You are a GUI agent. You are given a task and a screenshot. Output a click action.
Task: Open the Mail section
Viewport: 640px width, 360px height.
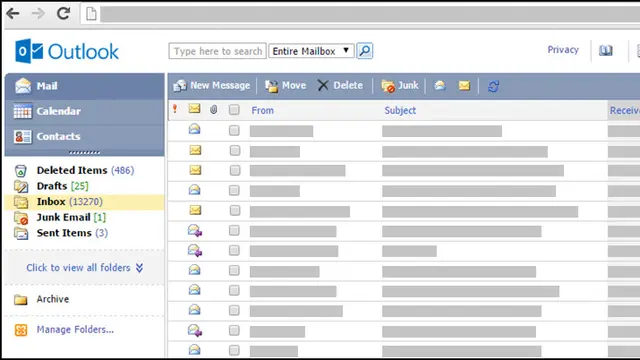(x=84, y=86)
